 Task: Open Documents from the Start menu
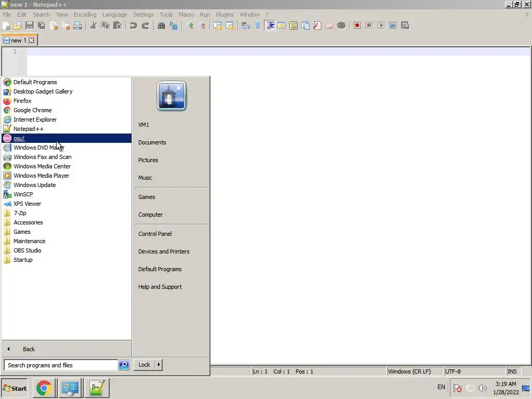point(171,142)
